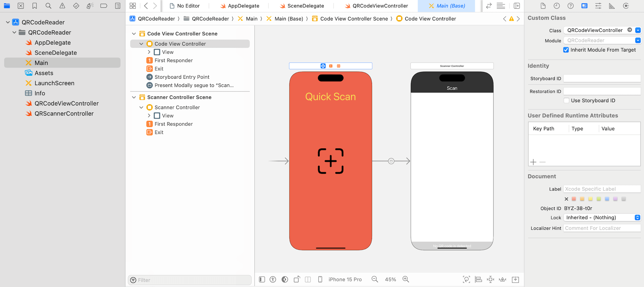644x287 pixels.
Task: Click the zoom in magnifier on canvas
Action: (406, 279)
